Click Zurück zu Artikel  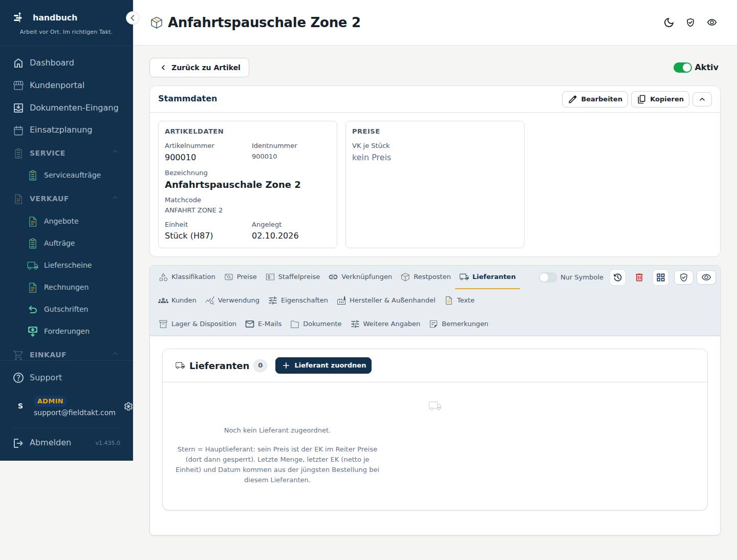click(199, 68)
